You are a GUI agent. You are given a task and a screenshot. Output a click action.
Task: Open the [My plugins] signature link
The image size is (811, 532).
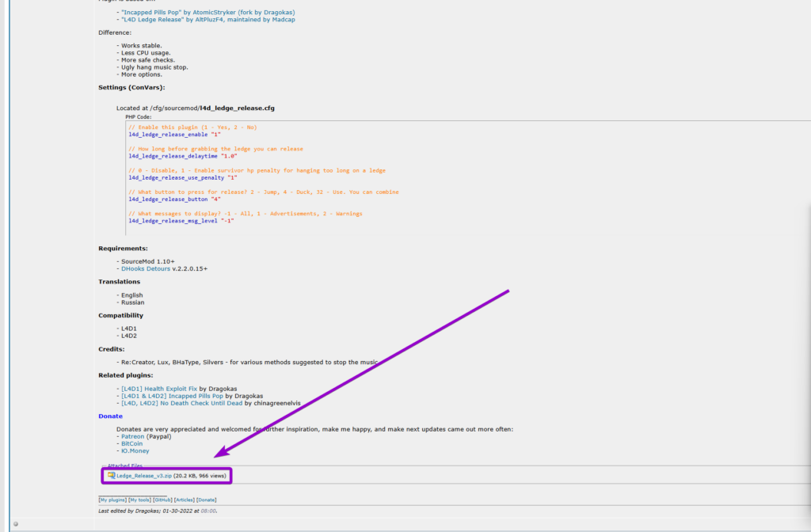[111, 500]
